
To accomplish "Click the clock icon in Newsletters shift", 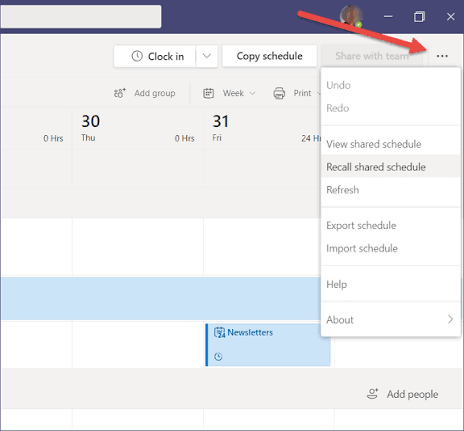I will point(218,357).
